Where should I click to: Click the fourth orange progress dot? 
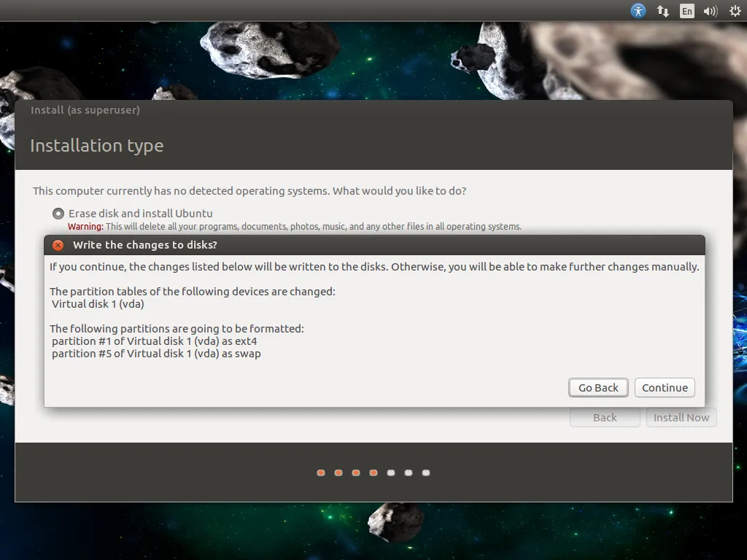(373, 472)
